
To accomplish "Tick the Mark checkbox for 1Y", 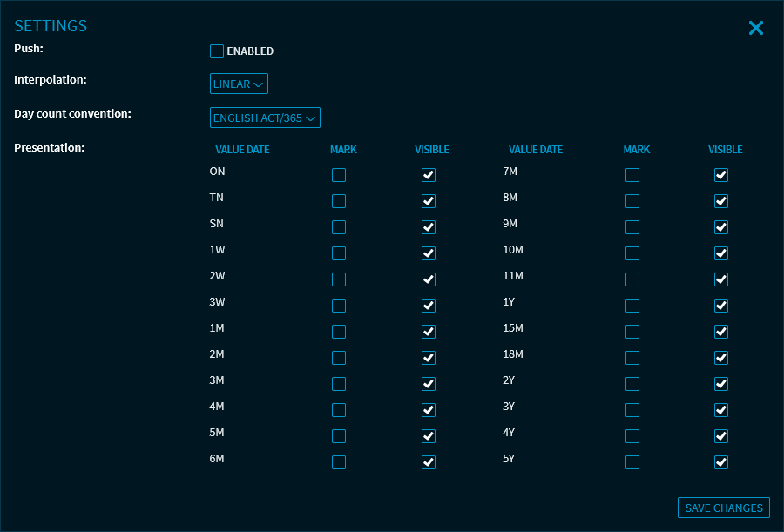I will (632, 306).
